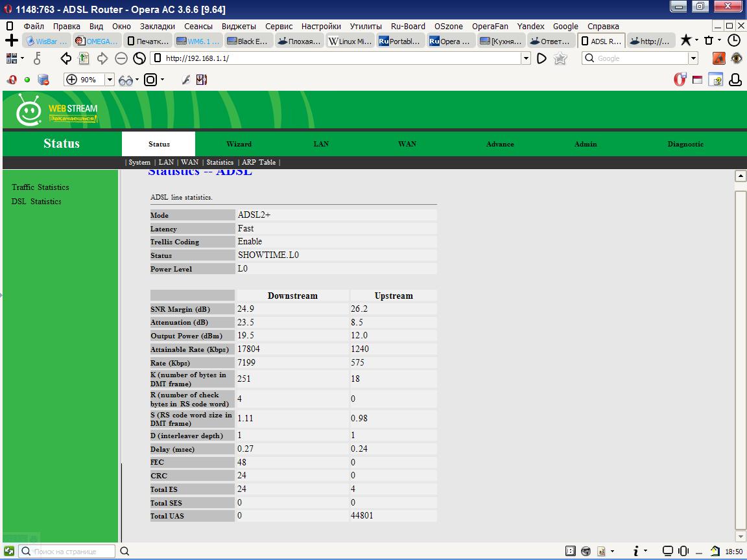The image size is (747, 560).
Task: Expand the Google search engine dropdown
Action: point(693,58)
